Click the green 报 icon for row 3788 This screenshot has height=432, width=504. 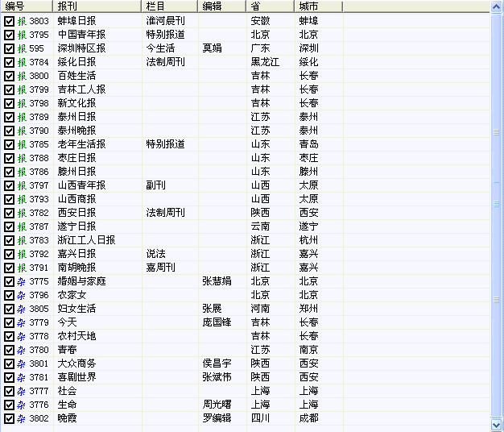pos(22,158)
